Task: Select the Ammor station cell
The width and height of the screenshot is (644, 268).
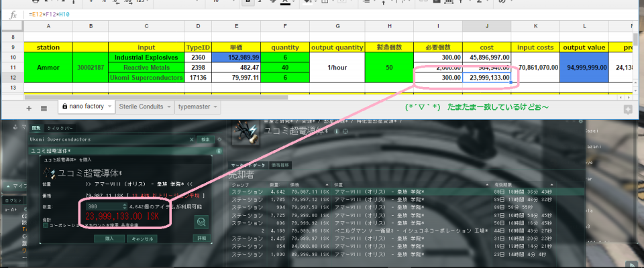Action: click(48, 67)
